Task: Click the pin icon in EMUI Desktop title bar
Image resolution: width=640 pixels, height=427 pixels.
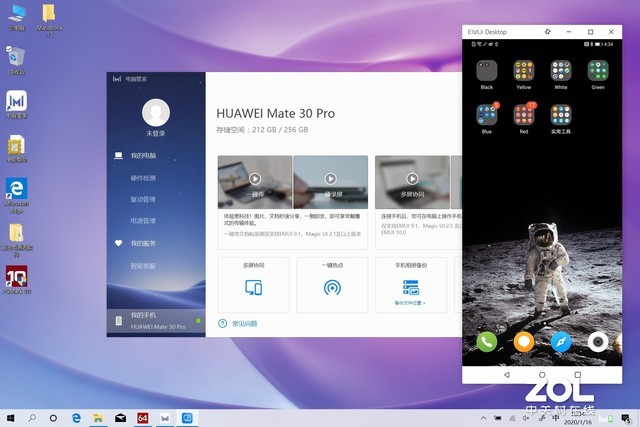Action: coord(548,31)
